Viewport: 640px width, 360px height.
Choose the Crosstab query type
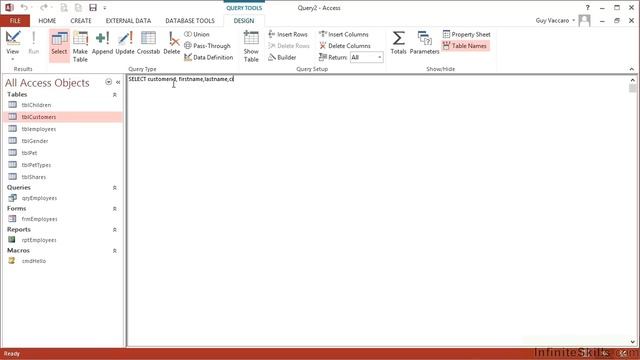pyautogui.click(x=148, y=43)
